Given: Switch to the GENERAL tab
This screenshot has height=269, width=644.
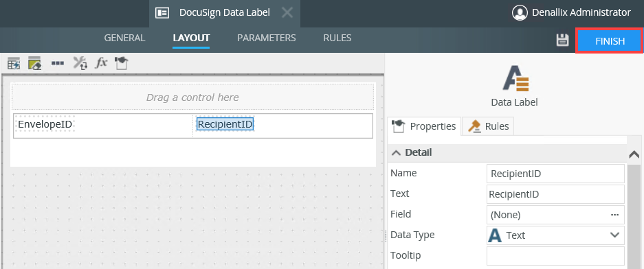Looking at the screenshot, I should point(124,38).
